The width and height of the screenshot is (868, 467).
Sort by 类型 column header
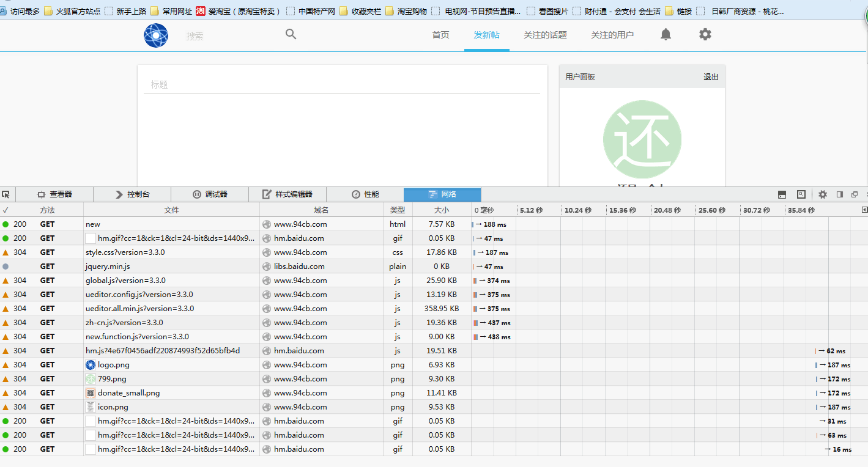(x=398, y=210)
